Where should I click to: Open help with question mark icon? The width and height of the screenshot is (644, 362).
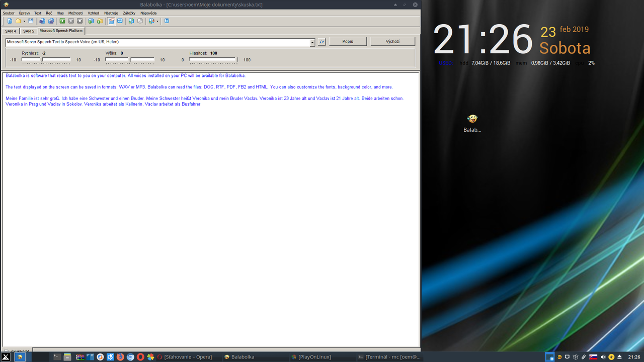tap(167, 21)
